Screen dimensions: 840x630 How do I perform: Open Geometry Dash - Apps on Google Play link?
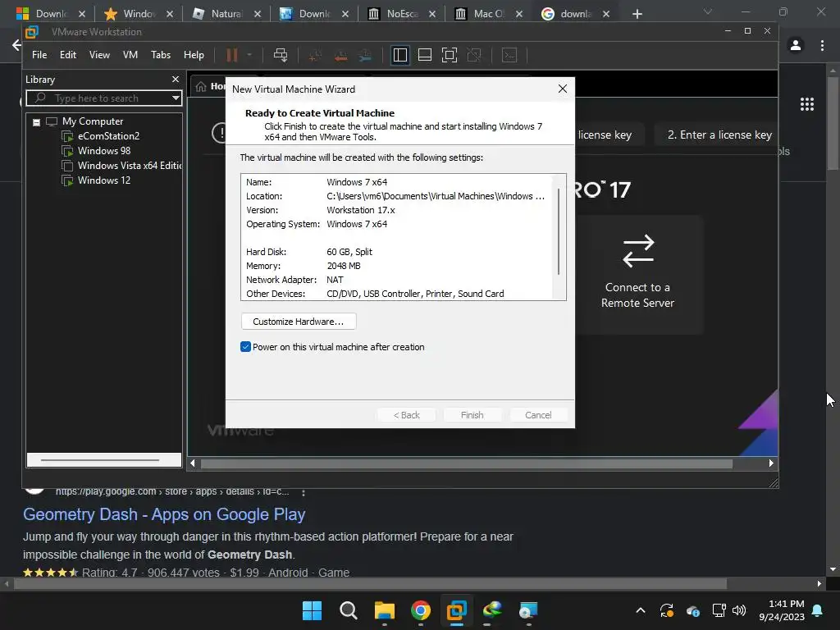pos(164,514)
